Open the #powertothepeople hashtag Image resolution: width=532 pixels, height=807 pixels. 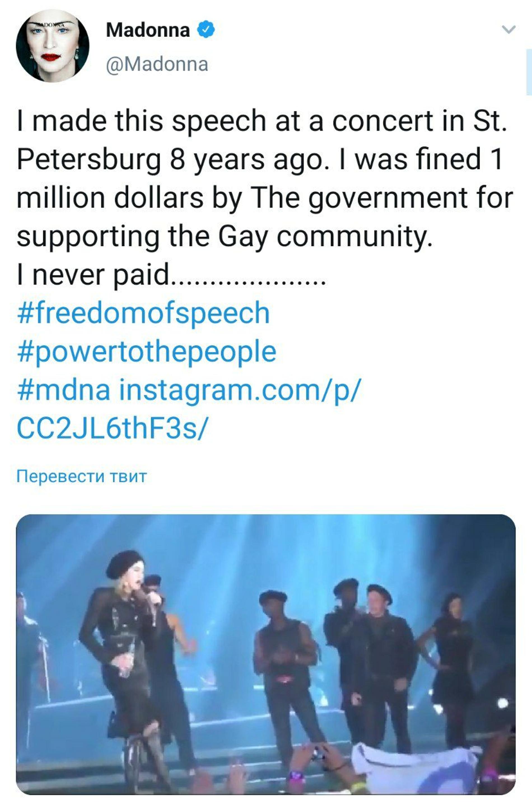pos(146,352)
